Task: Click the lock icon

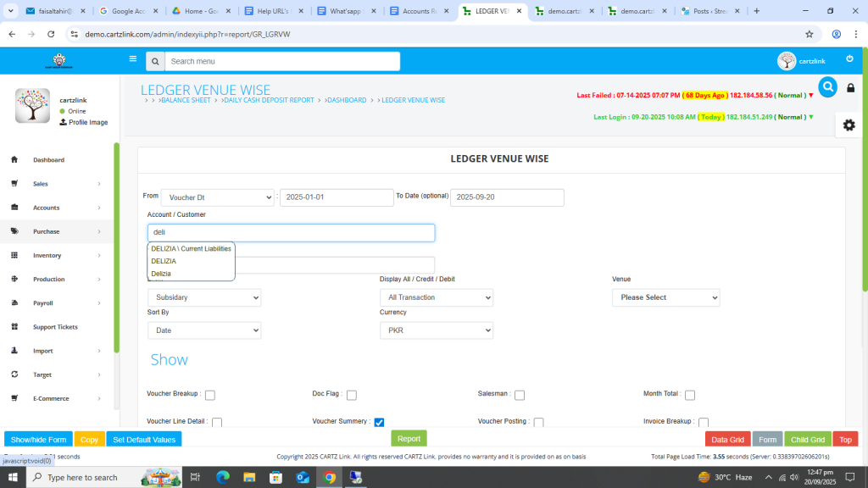Action: pyautogui.click(x=851, y=88)
